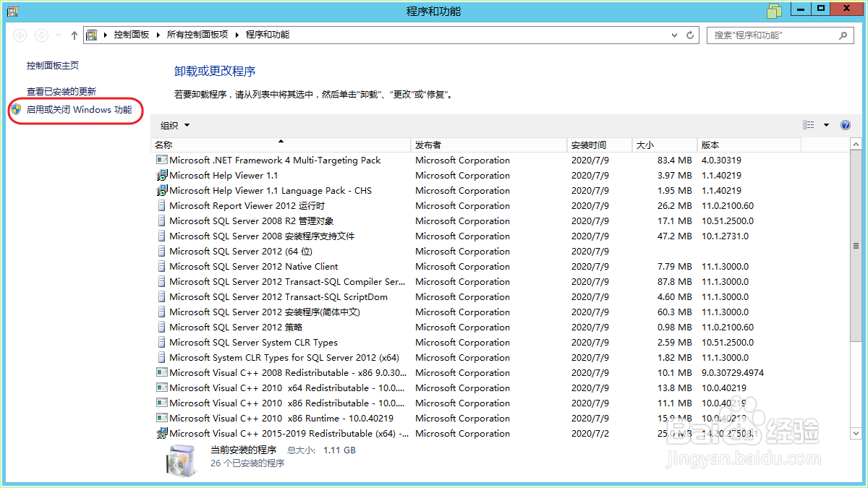Click the search magnifier icon

tap(843, 35)
